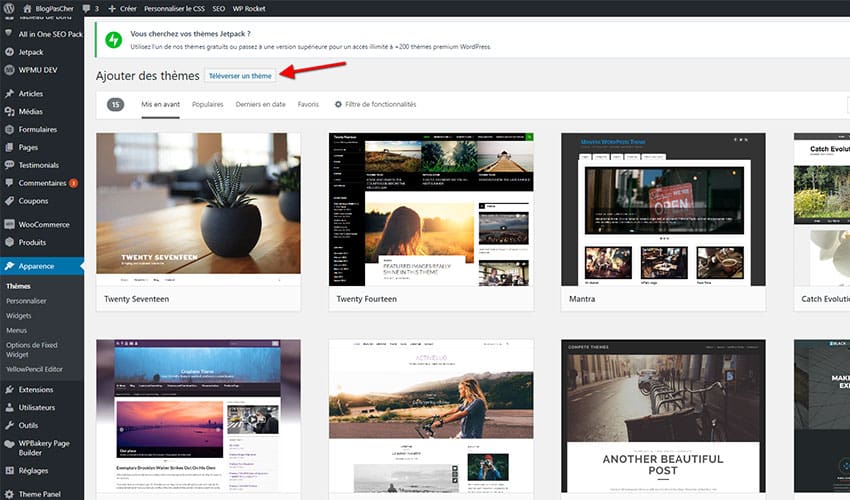Viewport: 850px width, 500px height.
Task: Click the WooCommerce sidebar icon
Action: (x=9, y=224)
